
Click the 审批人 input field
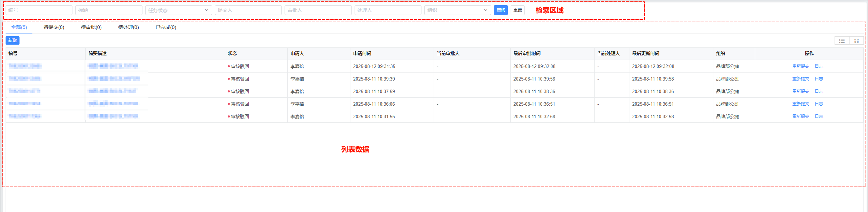pyautogui.click(x=318, y=10)
